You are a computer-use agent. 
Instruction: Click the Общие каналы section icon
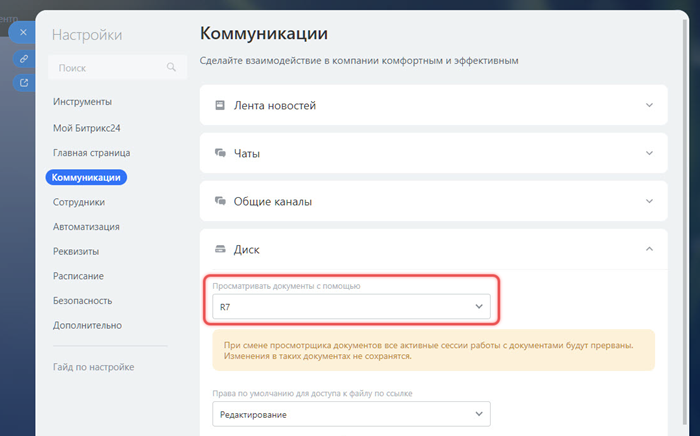coord(220,201)
